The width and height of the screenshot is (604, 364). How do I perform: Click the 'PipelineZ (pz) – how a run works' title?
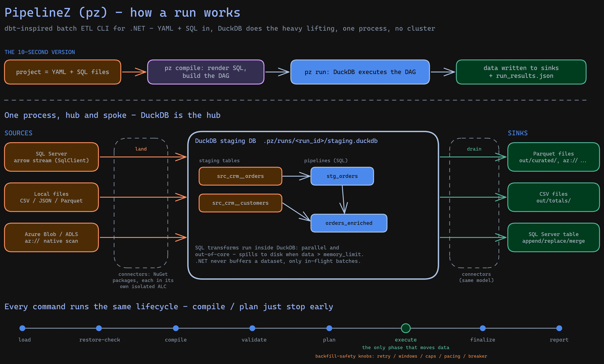(x=122, y=13)
